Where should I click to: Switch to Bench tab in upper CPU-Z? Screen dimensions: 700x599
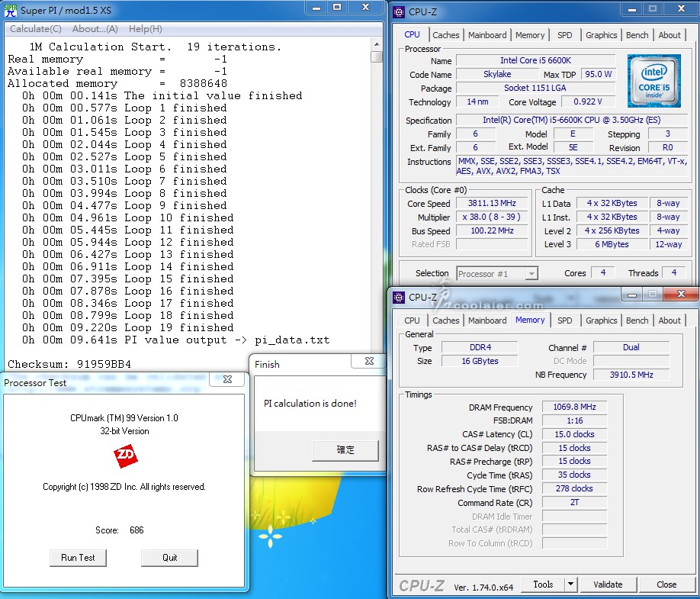pos(637,35)
